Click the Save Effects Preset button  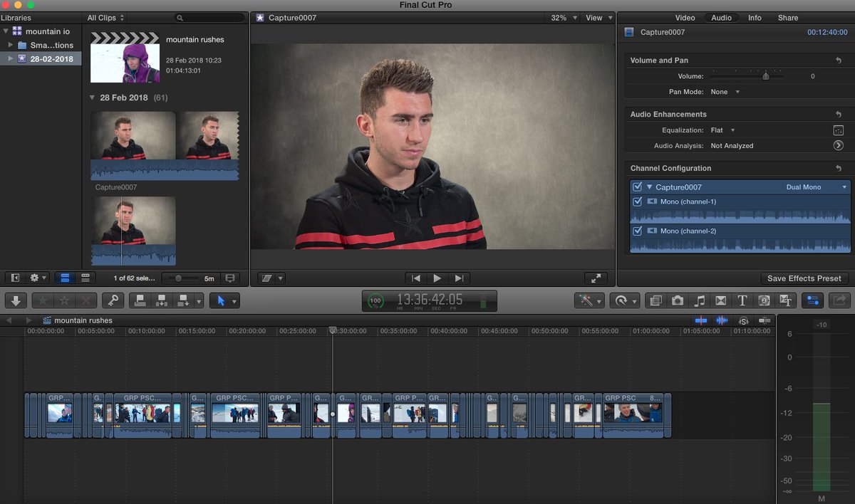pos(804,278)
